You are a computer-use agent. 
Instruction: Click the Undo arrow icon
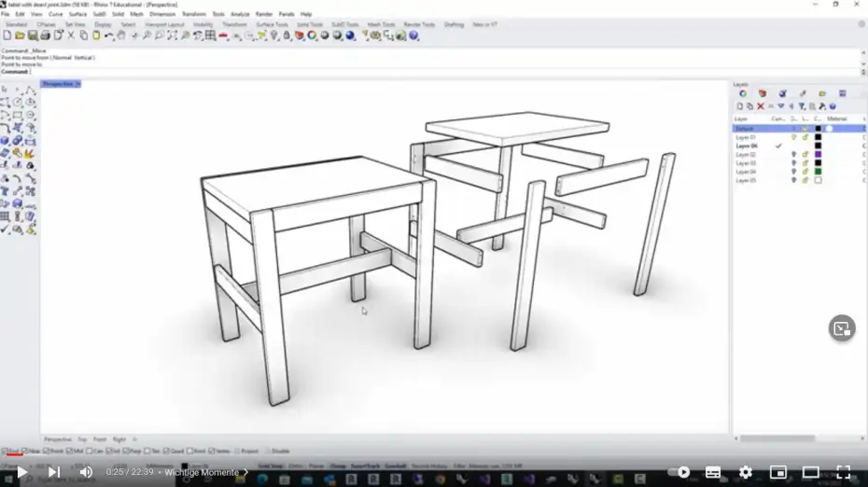109,35
